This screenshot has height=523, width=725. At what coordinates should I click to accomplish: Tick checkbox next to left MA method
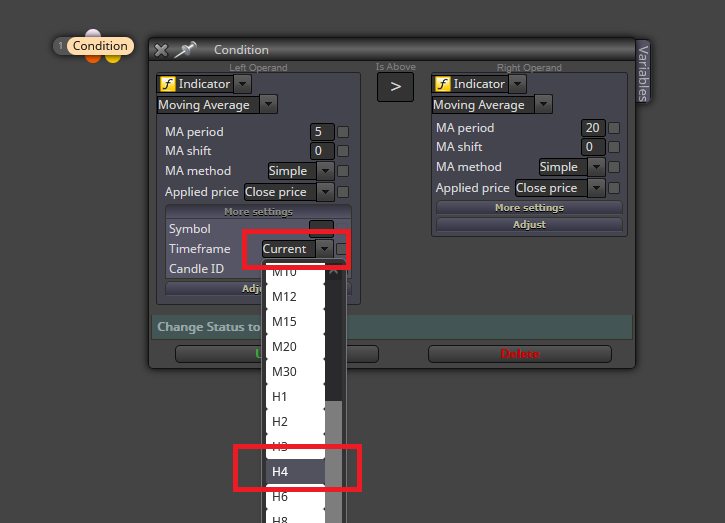(x=343, y=171)
